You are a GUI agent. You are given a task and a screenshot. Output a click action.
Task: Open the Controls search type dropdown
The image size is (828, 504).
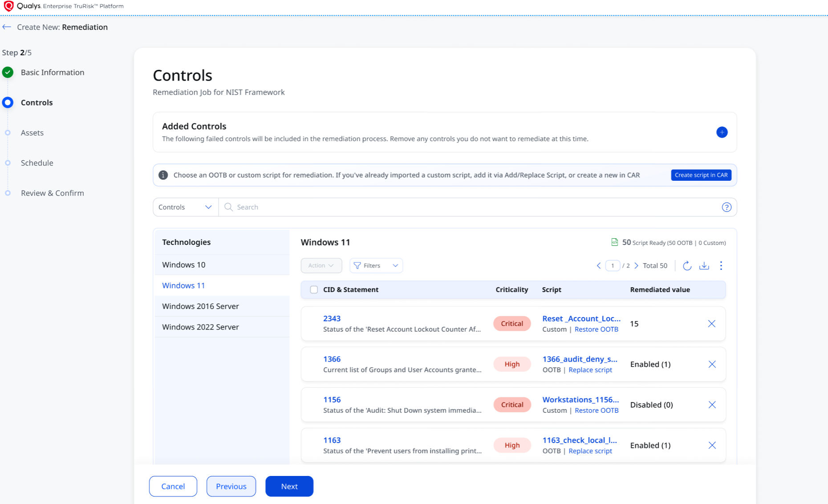tap(185, 207)
